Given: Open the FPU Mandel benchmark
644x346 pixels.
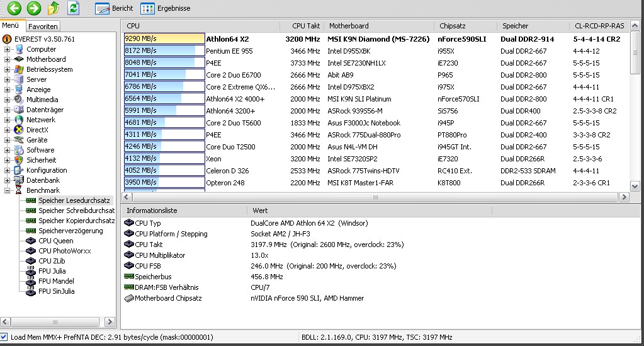Looking at the screenshot, I should coord(56,282).
